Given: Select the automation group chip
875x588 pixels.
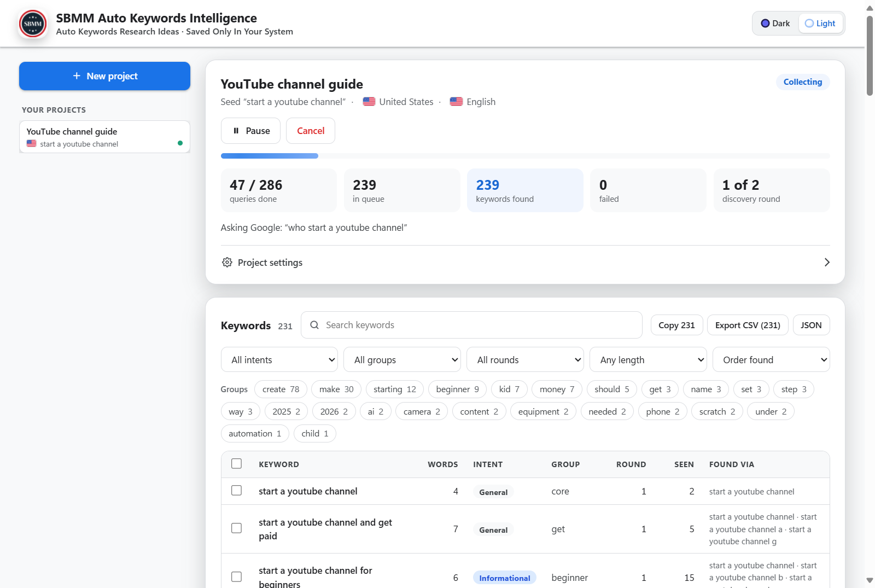Looking at the screenshot, I should tap(255, 434).
